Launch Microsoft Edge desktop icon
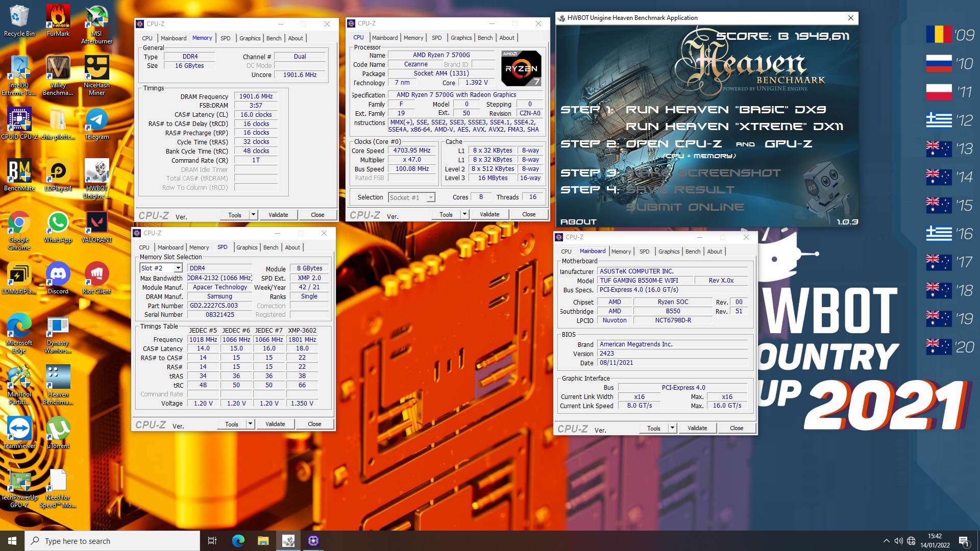Image resolution: width=980 pixels, height=551 pixels. pyautogui.click(x=19, y=333)
